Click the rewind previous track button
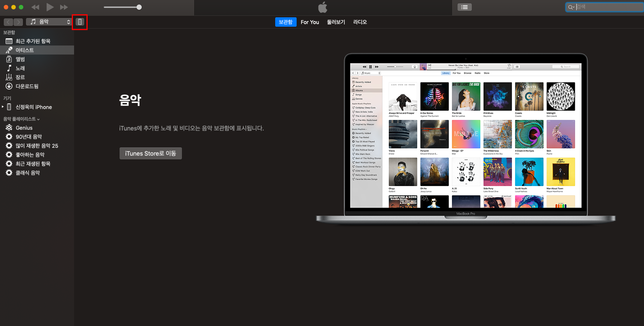Image resolution: width=644 pixels, height=326 pixels. [x=35, y=7]
